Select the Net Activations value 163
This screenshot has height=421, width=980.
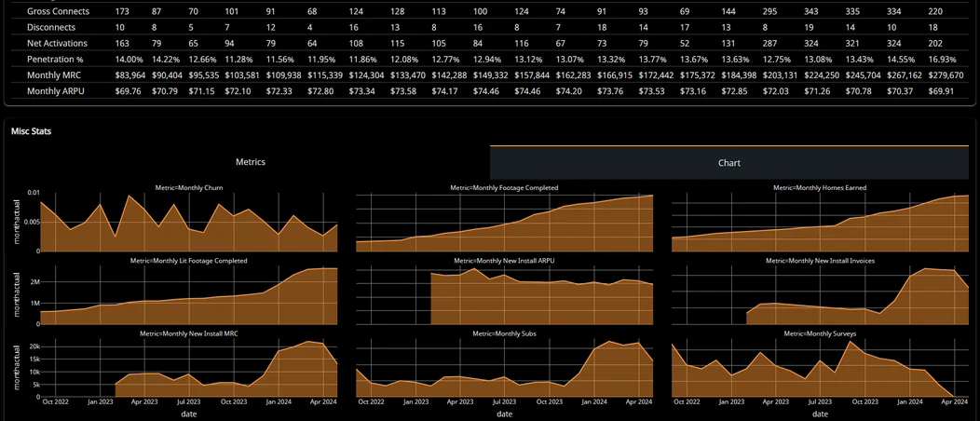click(123, 43)
